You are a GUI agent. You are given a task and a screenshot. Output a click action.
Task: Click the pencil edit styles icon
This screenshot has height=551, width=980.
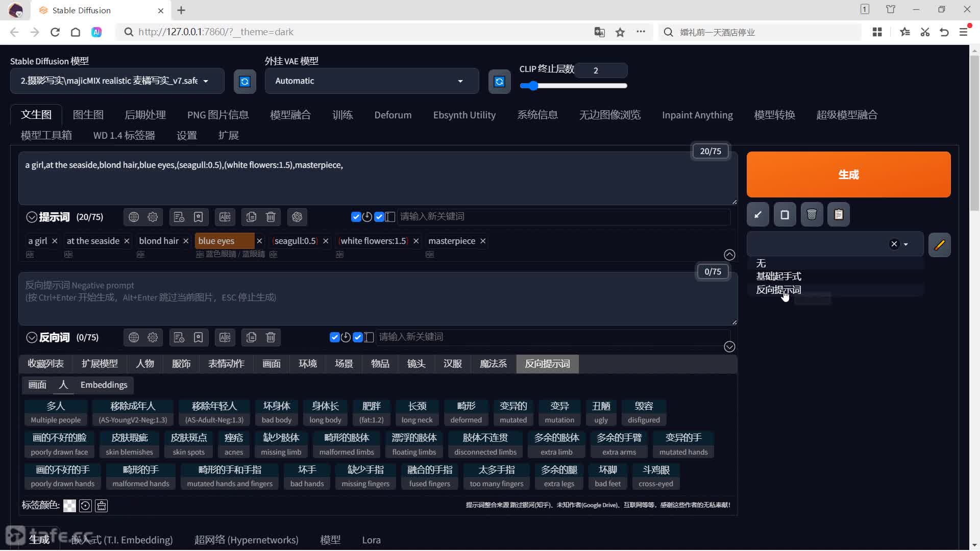[x=940, y=245]
